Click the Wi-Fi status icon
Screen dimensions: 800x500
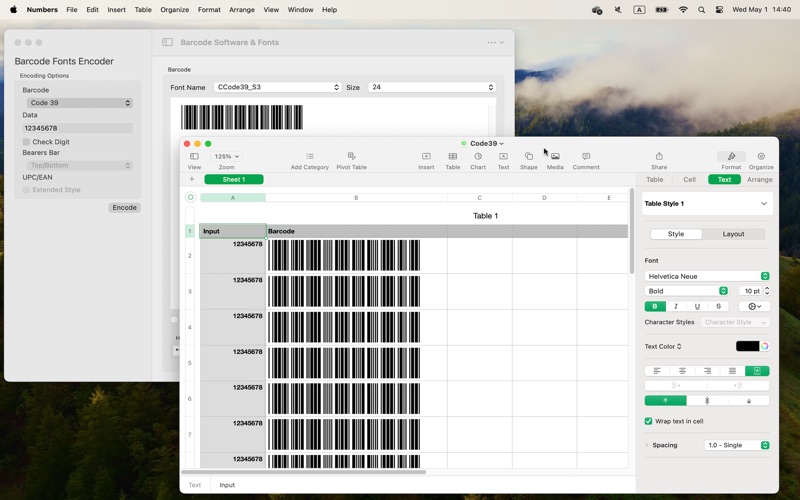[x=683, y=10]
